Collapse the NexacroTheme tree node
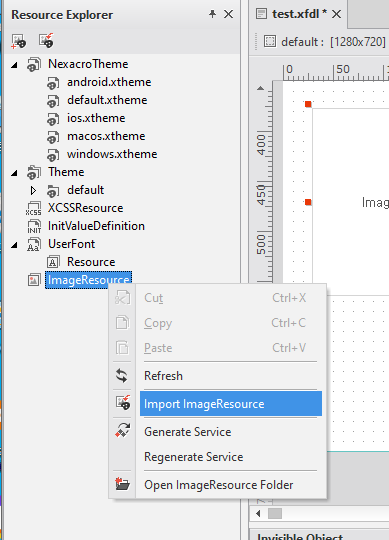 click(x=14, y=65)
